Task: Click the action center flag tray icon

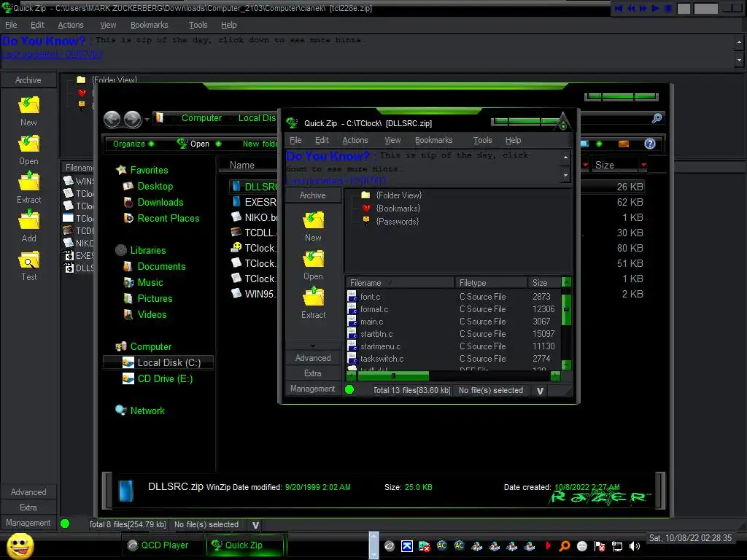Action: [x=600, y=546]
